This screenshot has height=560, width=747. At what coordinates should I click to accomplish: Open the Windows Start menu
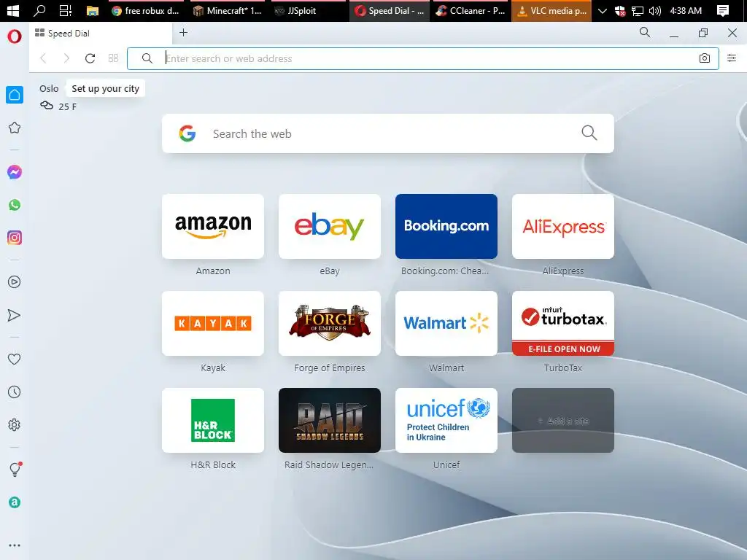(13, 10)
